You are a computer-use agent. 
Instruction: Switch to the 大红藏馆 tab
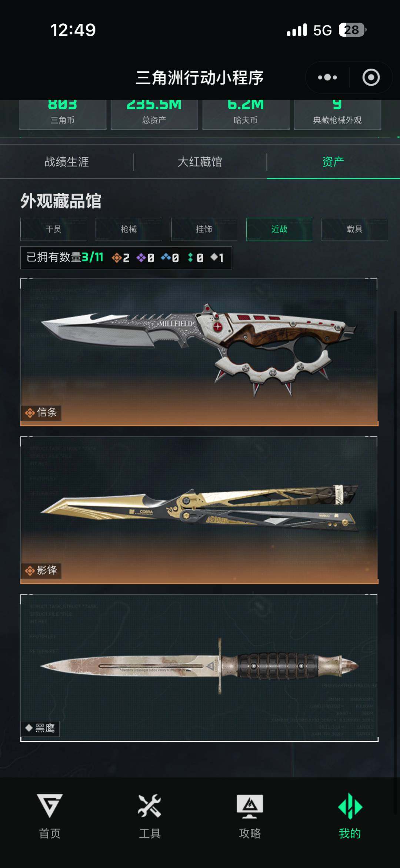tap(200, 162)
